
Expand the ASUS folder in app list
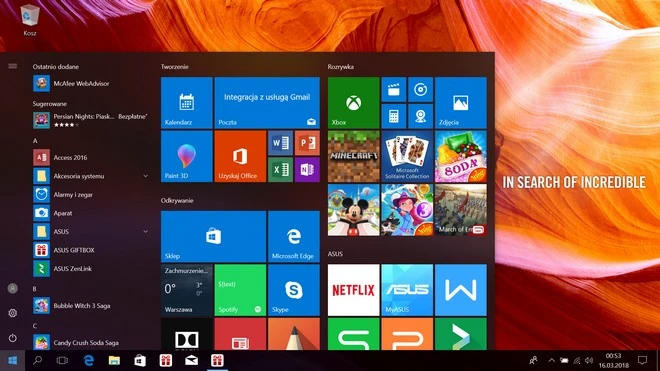point(91,232)
